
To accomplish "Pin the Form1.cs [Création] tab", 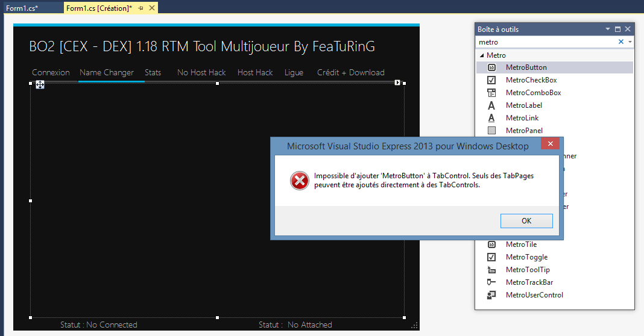I will [x=141, y=8].
